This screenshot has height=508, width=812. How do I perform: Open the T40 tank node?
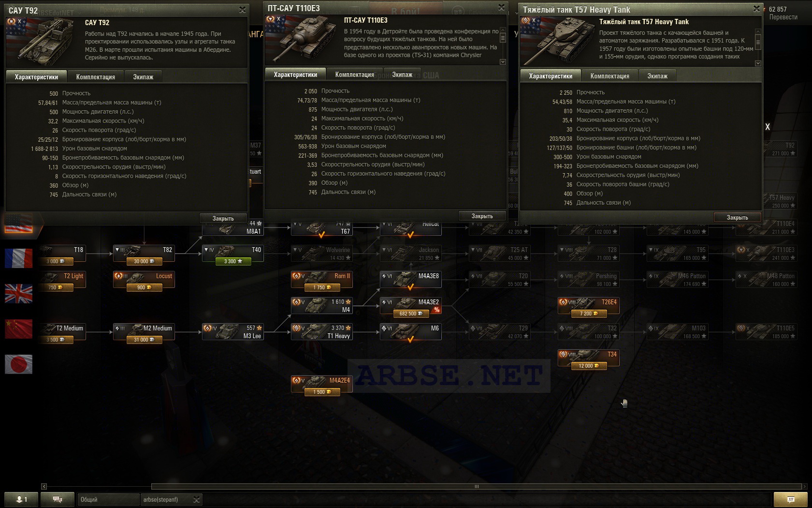pyautogui.click(x=233, y=254)
